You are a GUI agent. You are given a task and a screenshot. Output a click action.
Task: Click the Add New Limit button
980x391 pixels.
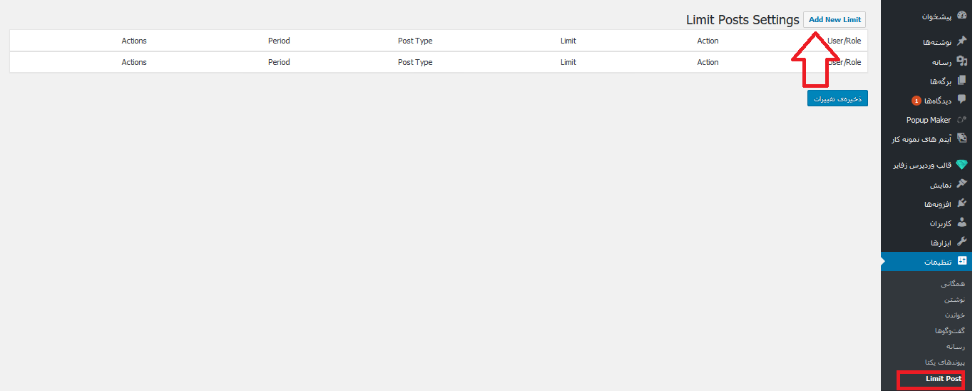pos(834,20)
